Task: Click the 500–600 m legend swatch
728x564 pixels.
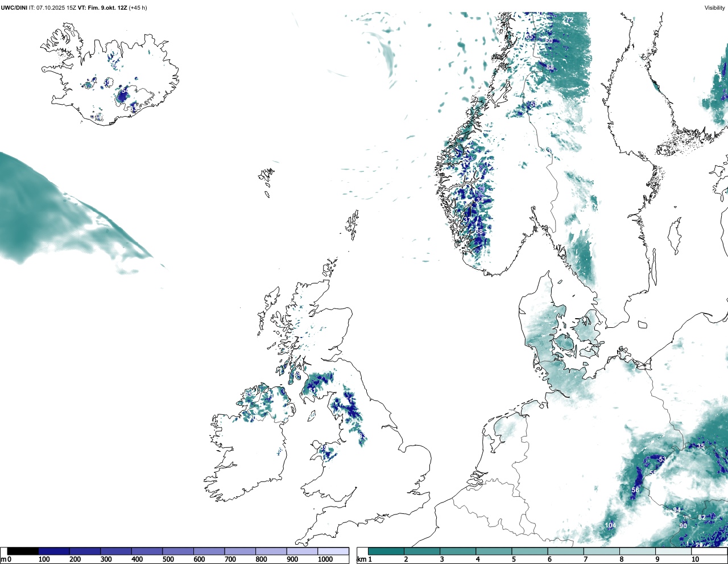Action: [x=178, y=551]
